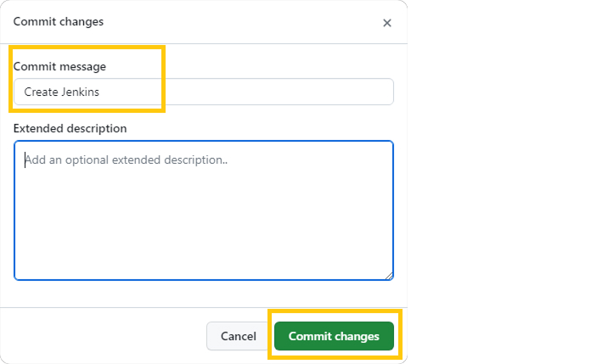Close the Commit changes dialog with X
Screen dimensions: 608x364
pyautogui.click(x=387, y=23)
